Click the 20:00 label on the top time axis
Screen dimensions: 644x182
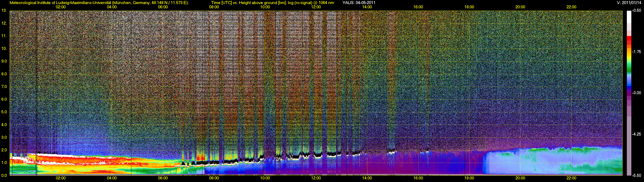click(x=520, y=7)
